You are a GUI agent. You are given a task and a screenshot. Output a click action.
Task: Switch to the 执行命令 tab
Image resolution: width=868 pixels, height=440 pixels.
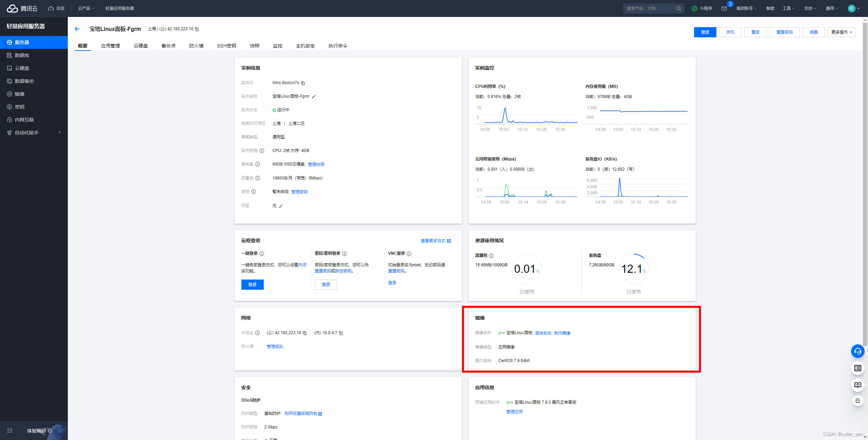click(338, 46)
